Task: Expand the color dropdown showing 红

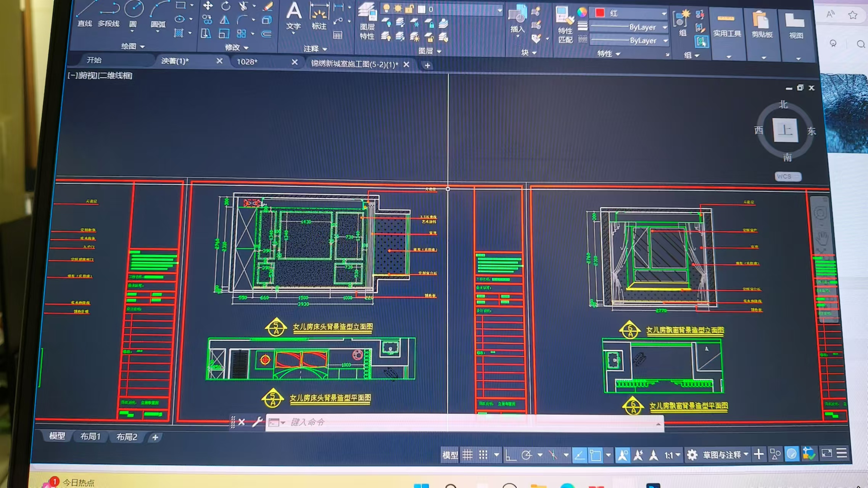Action: pos(663,14)
